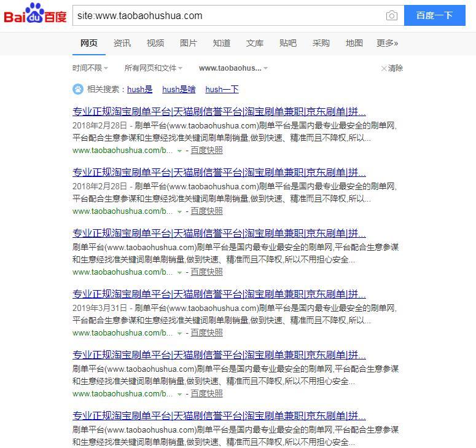The height and width of the screenshot is (448, 476).
Task: Click the second result's green URL
Action: pyautogui.click(x=122, y=211)
